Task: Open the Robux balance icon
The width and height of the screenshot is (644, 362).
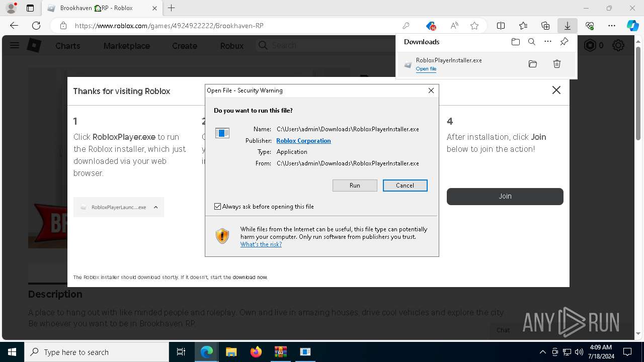Action: pyautogui.click(x=590, y=45)
